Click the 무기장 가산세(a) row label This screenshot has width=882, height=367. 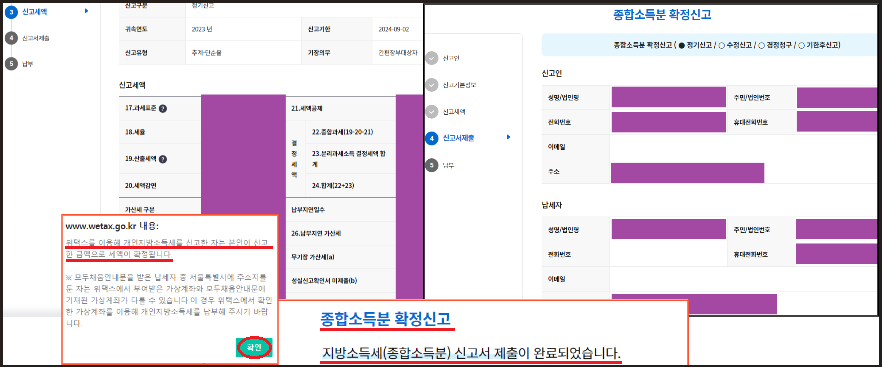coord(312,257)
